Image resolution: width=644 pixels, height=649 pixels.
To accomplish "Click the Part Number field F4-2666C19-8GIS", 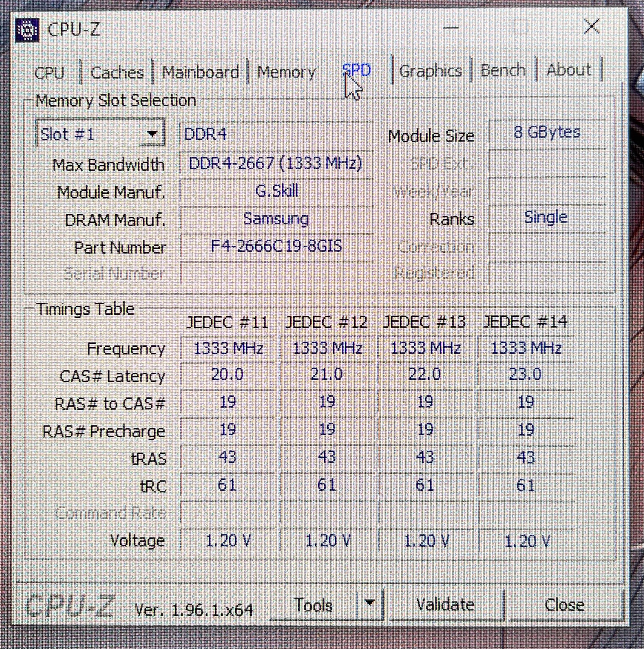I will 276,246.
